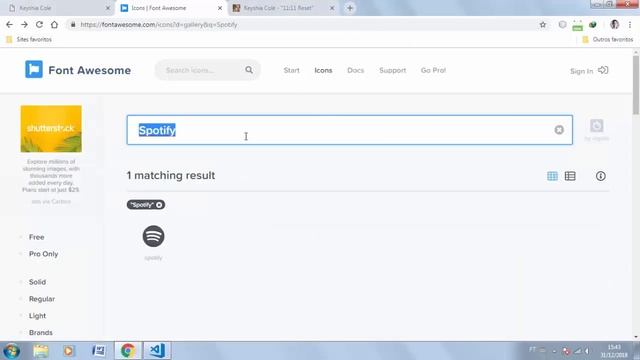Toggle the Regular style filter
Image resolution: width=640 pixels, height=360 pixels.
42,299
